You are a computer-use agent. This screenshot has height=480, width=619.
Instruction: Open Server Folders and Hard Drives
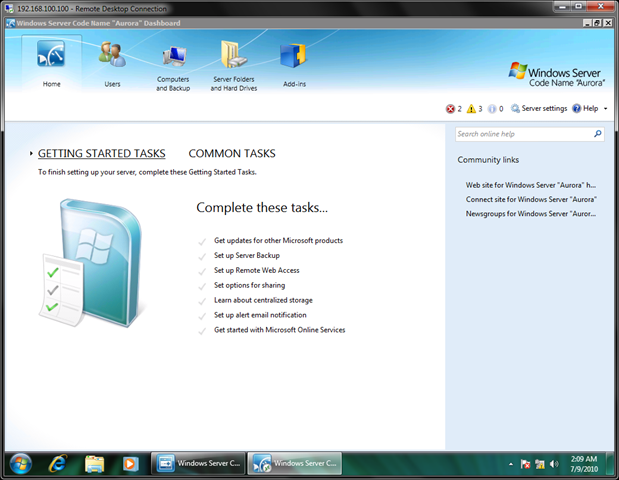point(233,54)
